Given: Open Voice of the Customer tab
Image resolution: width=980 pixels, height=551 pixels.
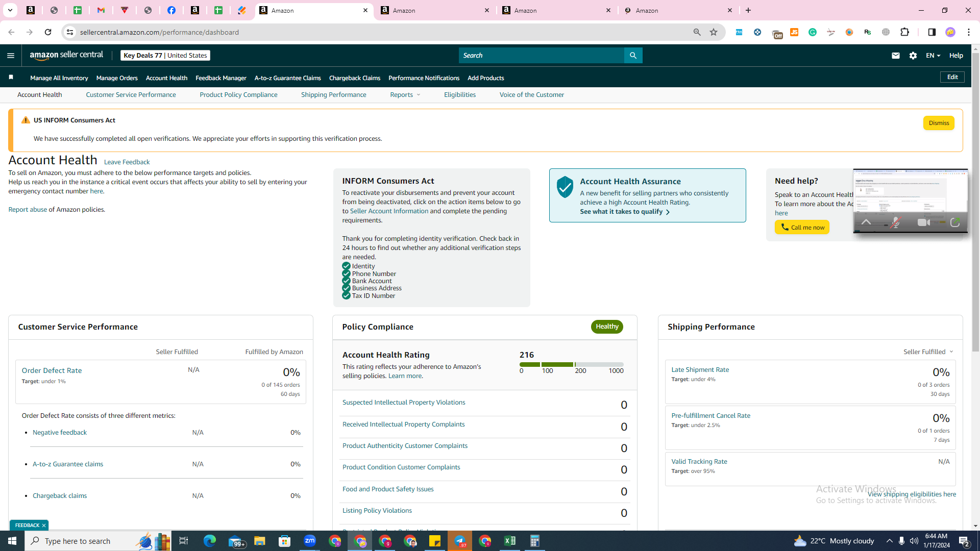Looking at the screenshot, I should [531, 95].
